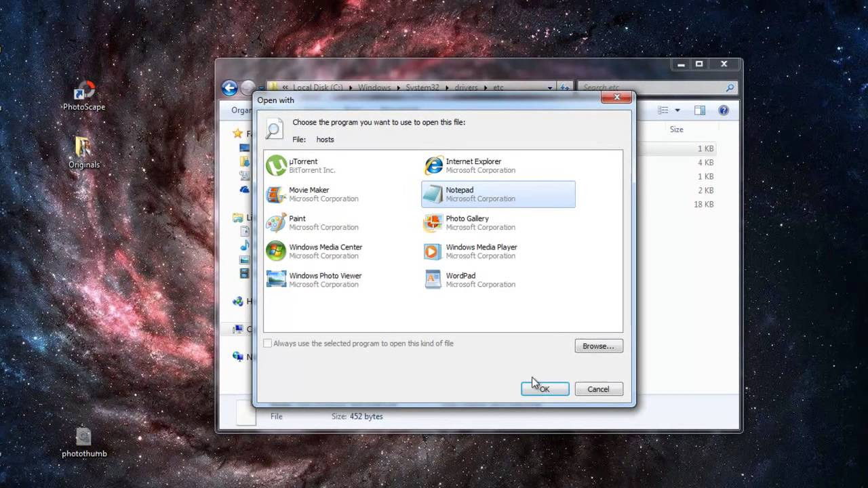Click the 4 KB size entry
Screen dimensions: 868x488
tap(706, 163)
